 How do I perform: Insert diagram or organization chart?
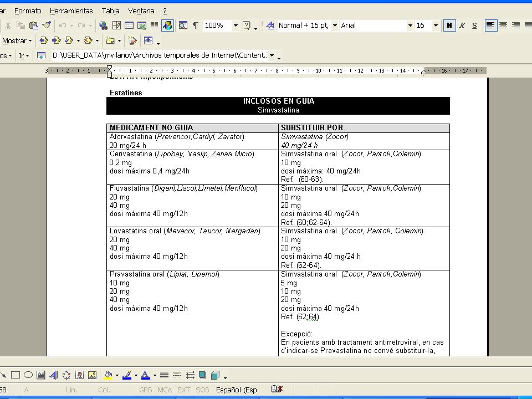[x=66, y=375]
